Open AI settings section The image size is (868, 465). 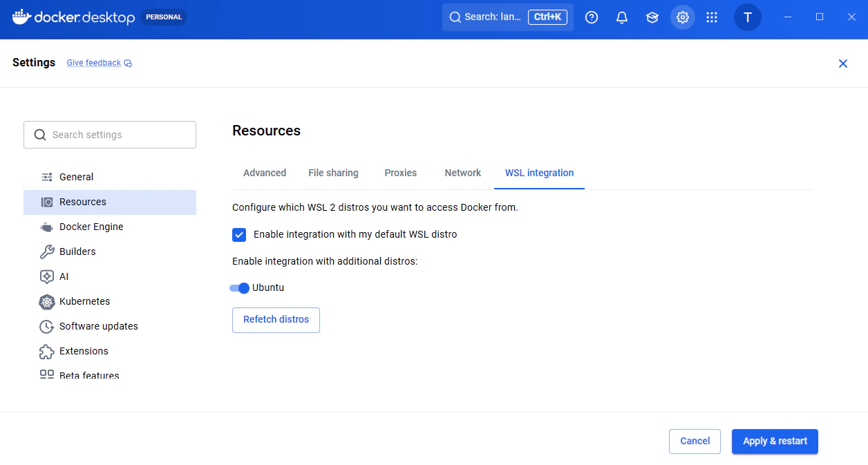(x=110, y=276)
